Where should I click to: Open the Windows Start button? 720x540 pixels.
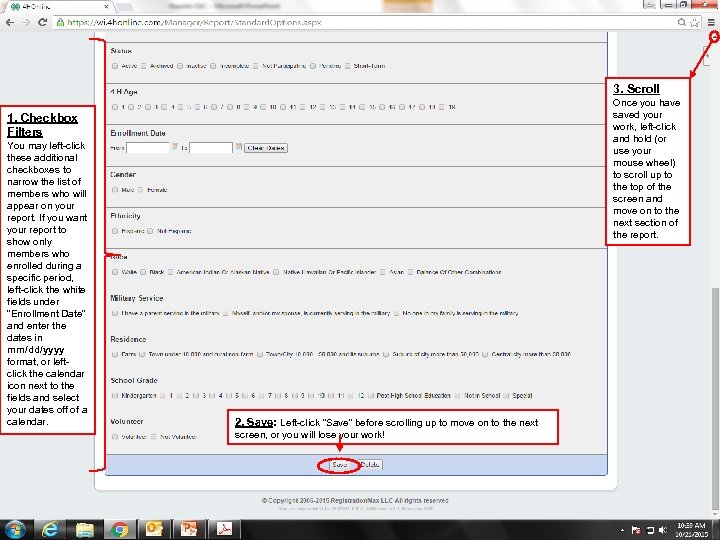15,529
